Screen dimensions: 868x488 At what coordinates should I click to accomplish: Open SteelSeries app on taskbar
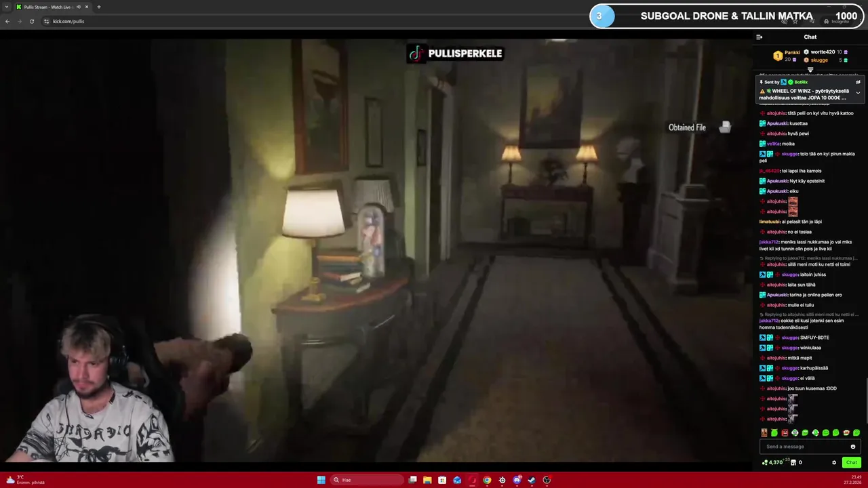coord(502,480)
